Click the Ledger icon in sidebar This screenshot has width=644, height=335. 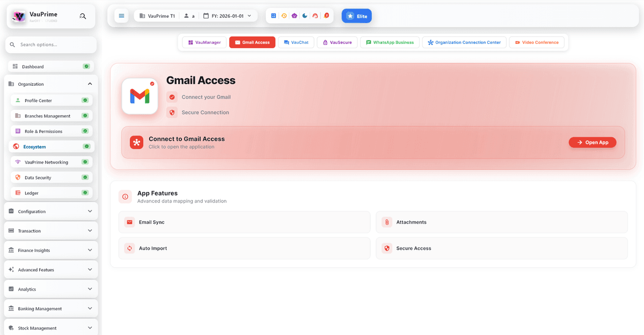pos(18,193)
